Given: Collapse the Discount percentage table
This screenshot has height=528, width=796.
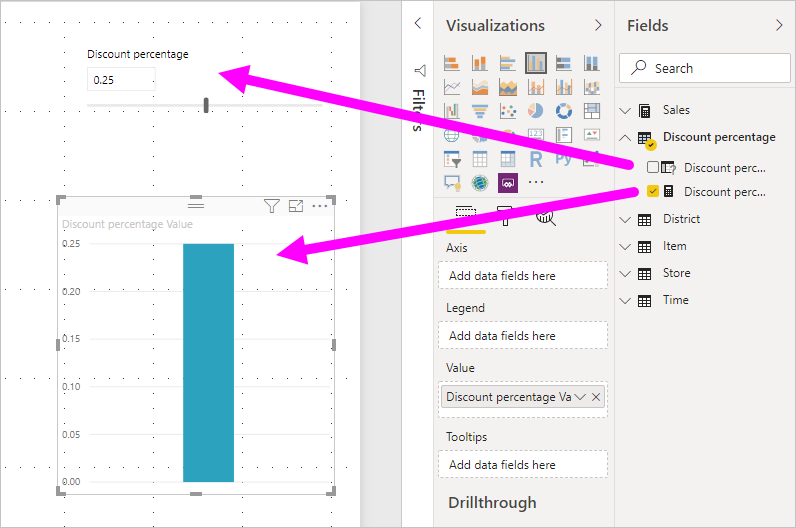Looking at the screenshot, I should (625, 138).
